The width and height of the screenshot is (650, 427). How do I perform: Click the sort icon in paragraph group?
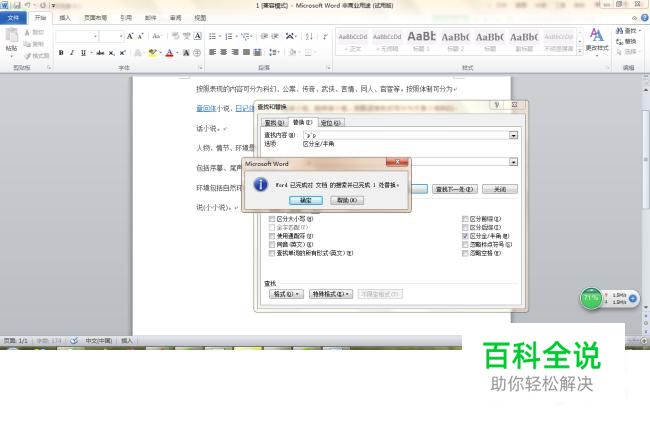(309, 36)
